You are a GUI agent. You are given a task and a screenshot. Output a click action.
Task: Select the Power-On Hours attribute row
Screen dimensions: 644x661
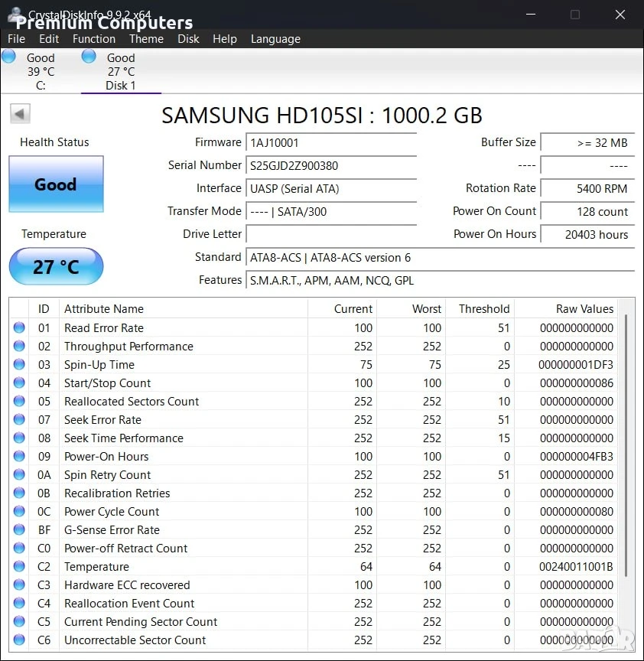pos(313,456)
